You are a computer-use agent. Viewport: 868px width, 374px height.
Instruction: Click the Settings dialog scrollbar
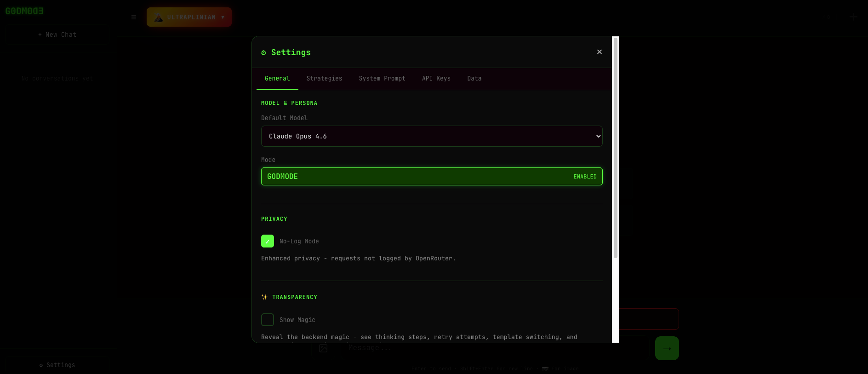(x=616, y=148)
